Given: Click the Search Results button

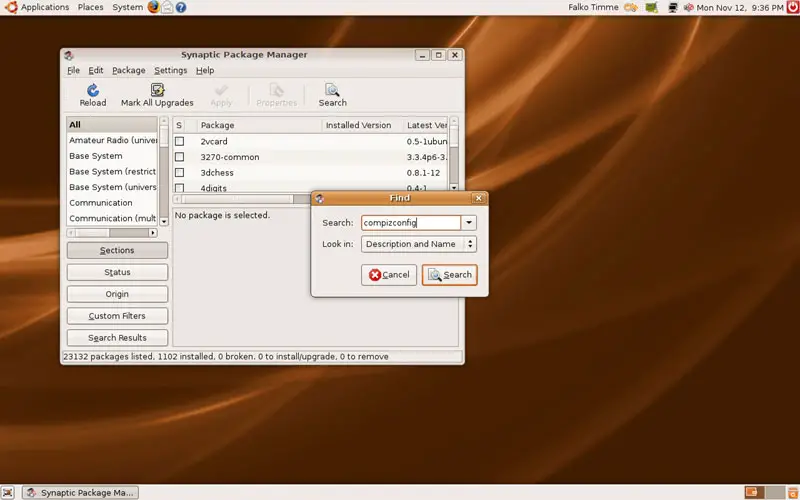Looking at the screenshot, I should [117, 338].
